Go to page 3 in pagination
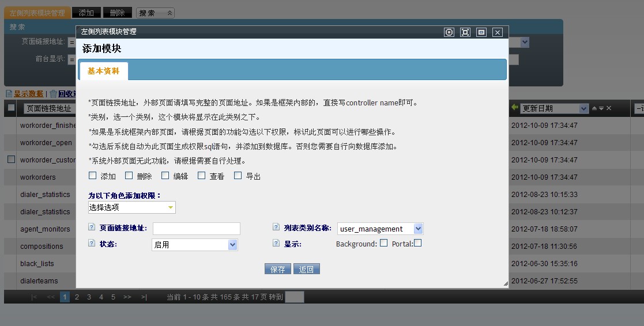This screenshot has height=326, width=644. point(89,297)
